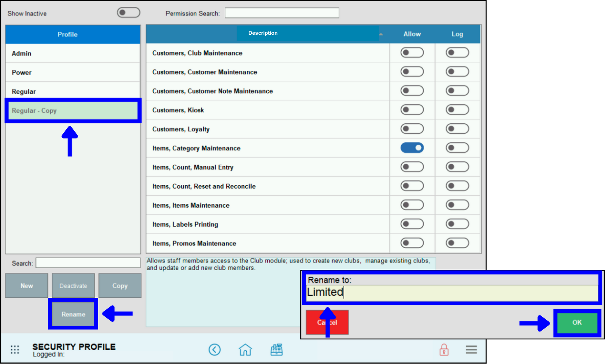The width and height of the screenshot is (605, 364).
Task: Select the Regular - Copy profile
Action: (72, 111)
